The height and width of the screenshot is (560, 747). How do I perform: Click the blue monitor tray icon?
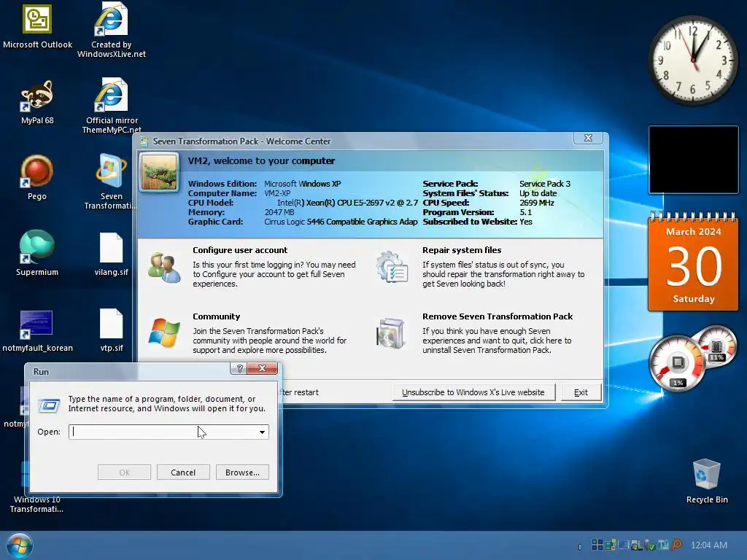[624, 545]
